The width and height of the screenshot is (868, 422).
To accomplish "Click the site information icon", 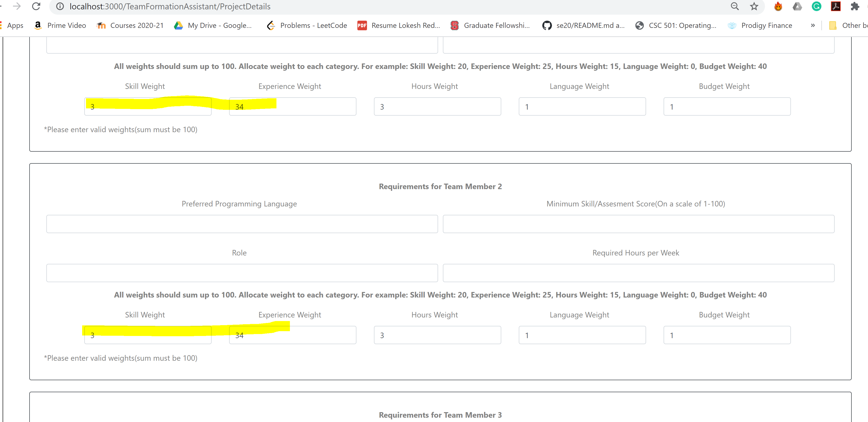I will click(x=60, y=6).
